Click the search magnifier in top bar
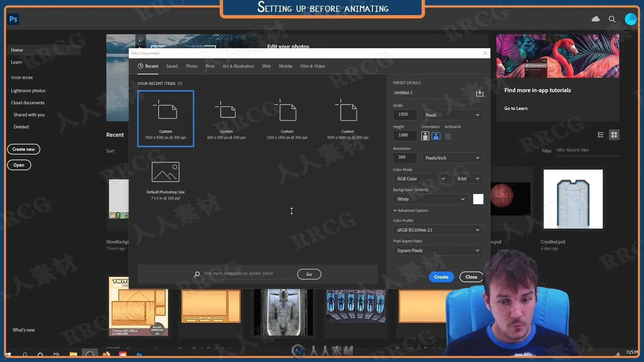Screen dimensions: 644x362 click(x=612, y=19)
